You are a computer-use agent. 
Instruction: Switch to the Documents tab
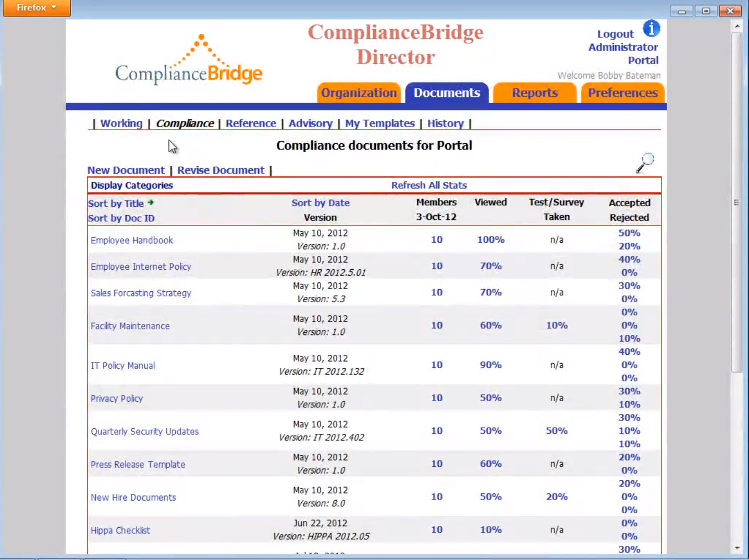coord(447,93)
